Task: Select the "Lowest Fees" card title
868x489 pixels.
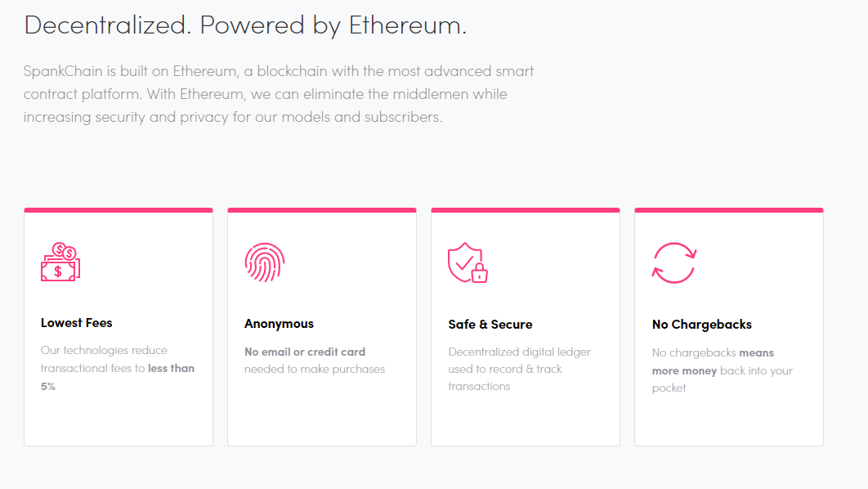Action: pyautogui.click(x=77, y=323)
